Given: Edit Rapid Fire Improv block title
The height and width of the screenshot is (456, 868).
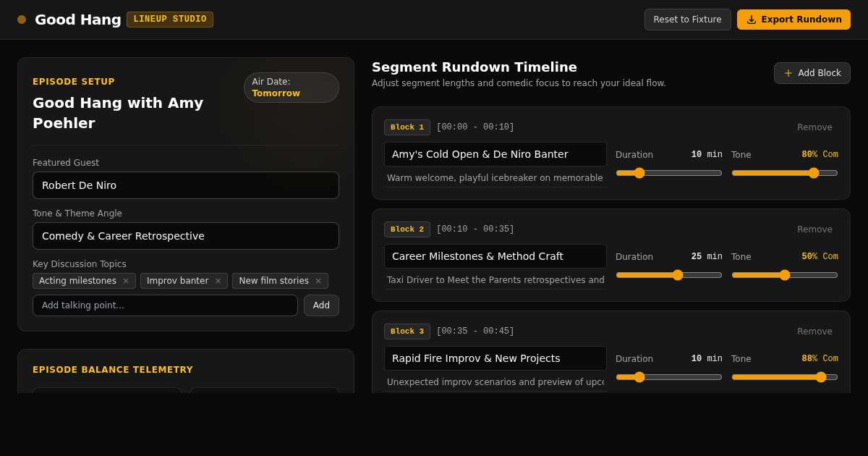Looking at the screenshot, I should (495, 358).
